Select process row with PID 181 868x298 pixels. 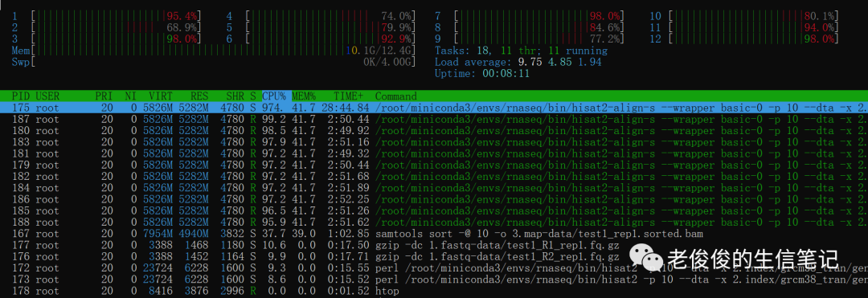(x=434, y=153)
